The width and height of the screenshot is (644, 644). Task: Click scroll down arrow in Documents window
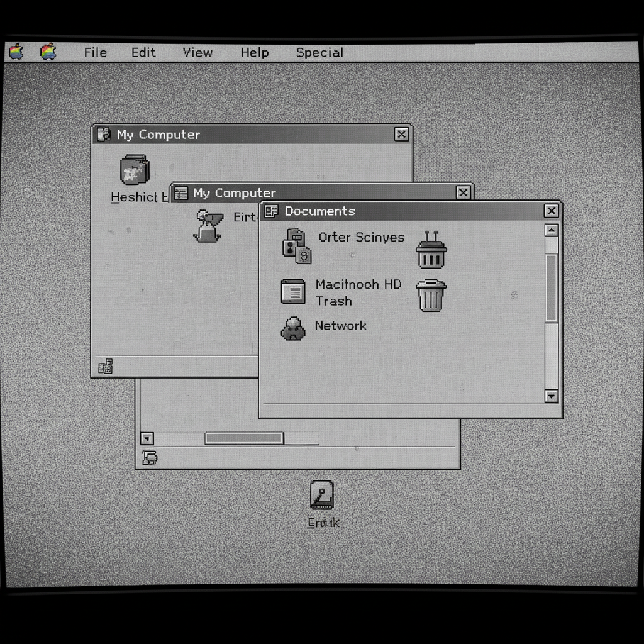pos(551,396)
